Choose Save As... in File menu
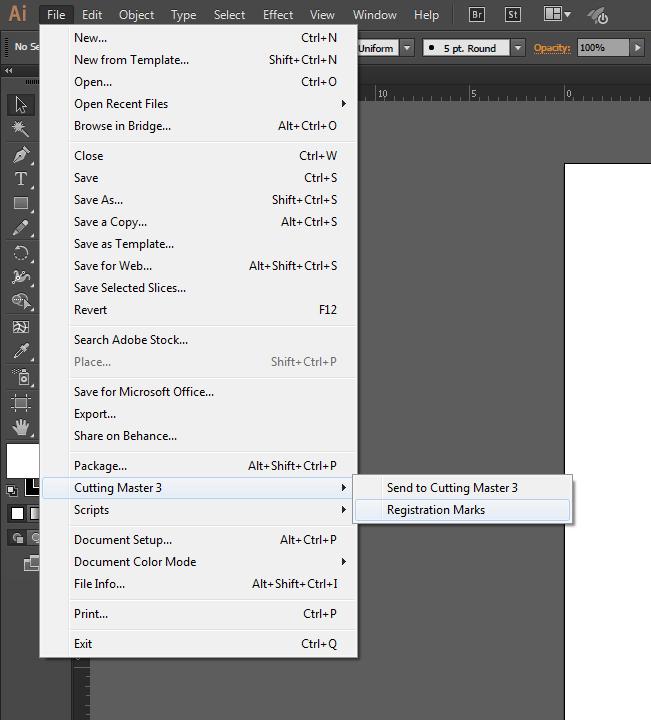651x720 pixels. (98, 200)
